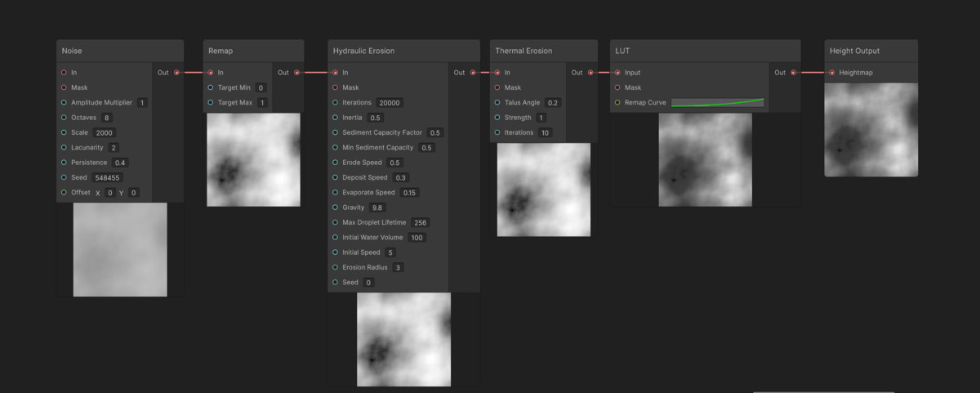
Task: Click the Amplitude Multiplier port
Action: pyautogui.click(x=64, y=103)
